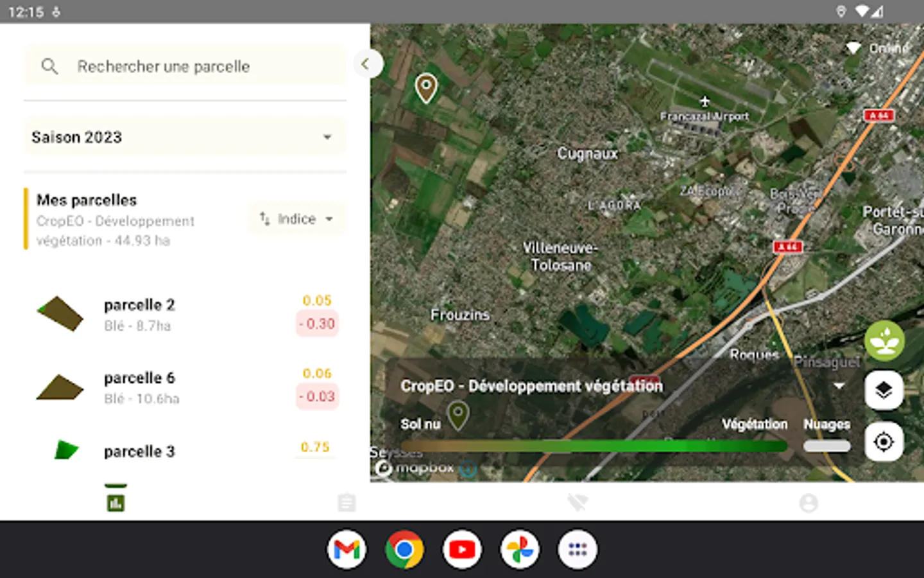Click the Nuages gray swatch
Screen dimensions: 924x578
[826, 446]
